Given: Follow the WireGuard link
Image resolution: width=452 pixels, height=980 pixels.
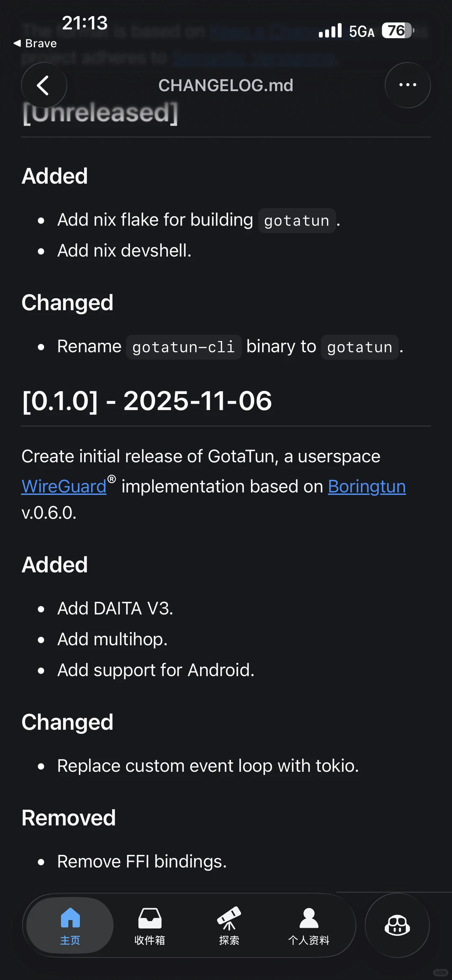Looking at the screenshot, I should click(64, 487).
